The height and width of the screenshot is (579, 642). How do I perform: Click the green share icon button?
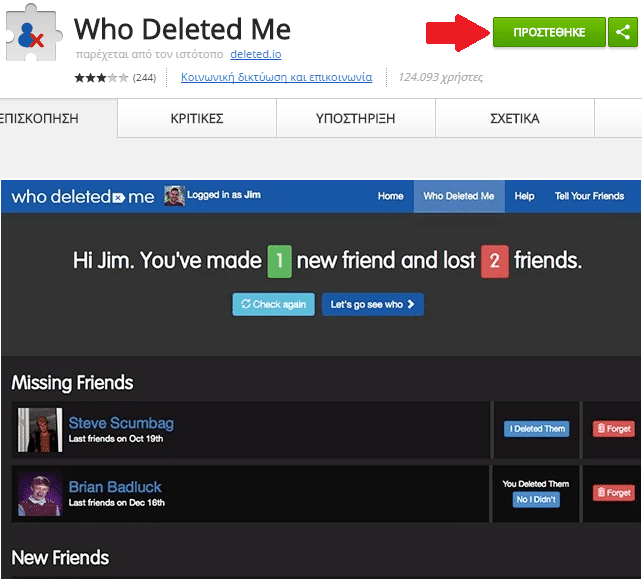623,32
